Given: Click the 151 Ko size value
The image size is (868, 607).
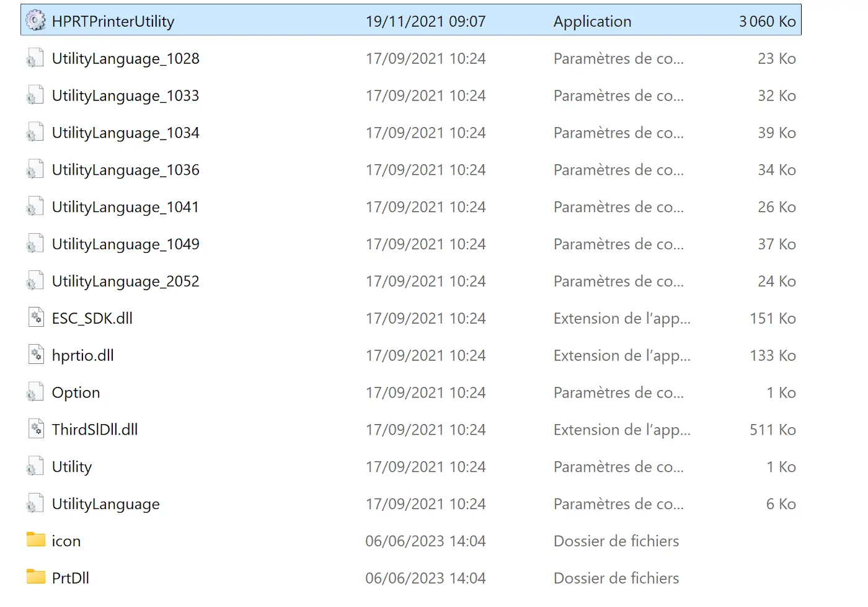Looking at the screenshot, I should [x=773, y=319].
